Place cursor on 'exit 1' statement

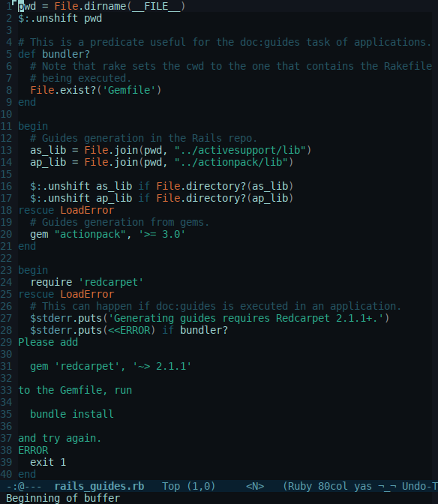pos(48,462)
